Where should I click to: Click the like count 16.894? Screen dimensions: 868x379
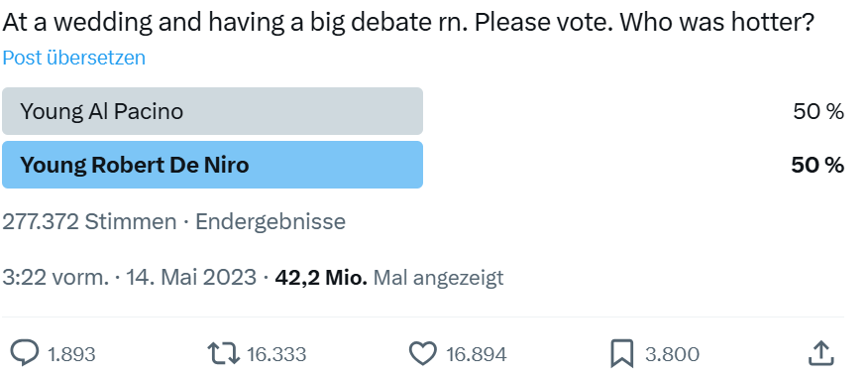click(476, 354)
